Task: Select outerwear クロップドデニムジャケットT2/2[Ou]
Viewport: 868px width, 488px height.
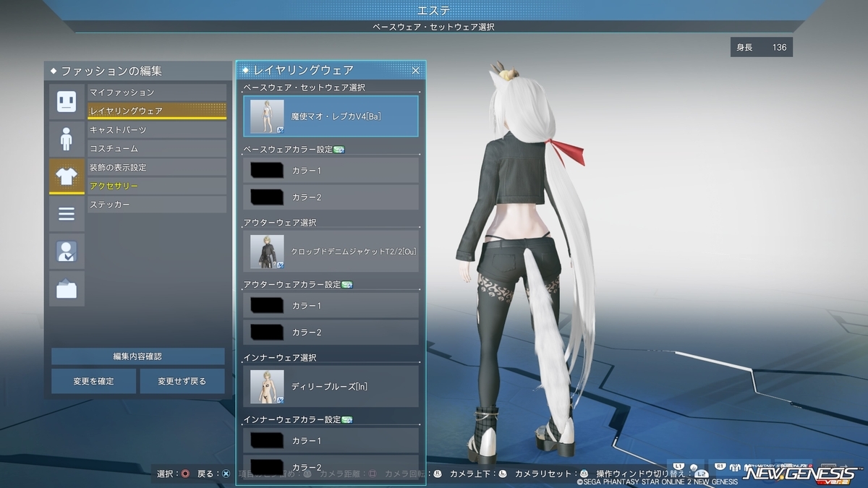Action: [x=331, y=252]
